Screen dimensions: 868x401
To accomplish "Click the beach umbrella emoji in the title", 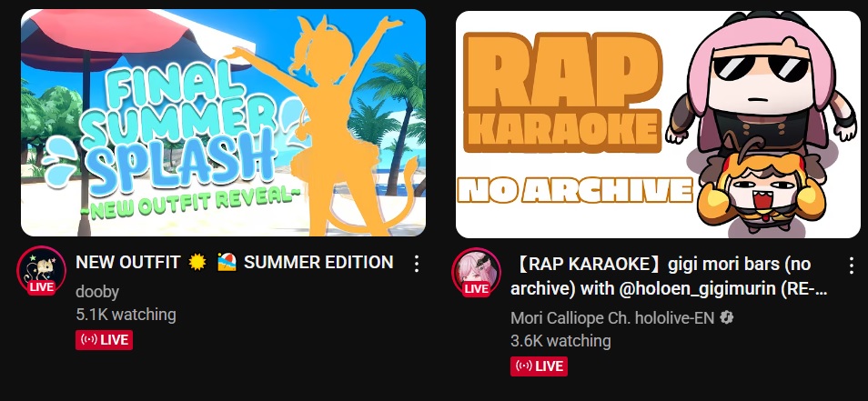I will coord(227,262).
